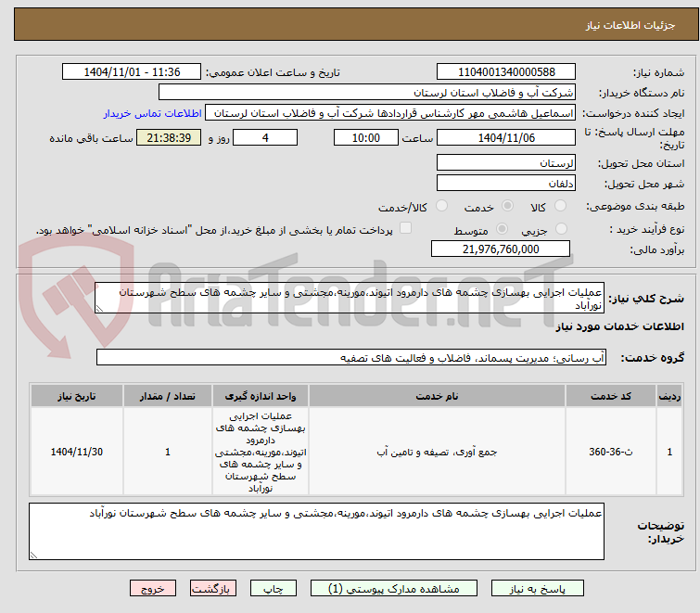The height and width of the screenshot is (613, 700).
Task: Open the اطلاعات تماس خریدار link
Action: 153,113
